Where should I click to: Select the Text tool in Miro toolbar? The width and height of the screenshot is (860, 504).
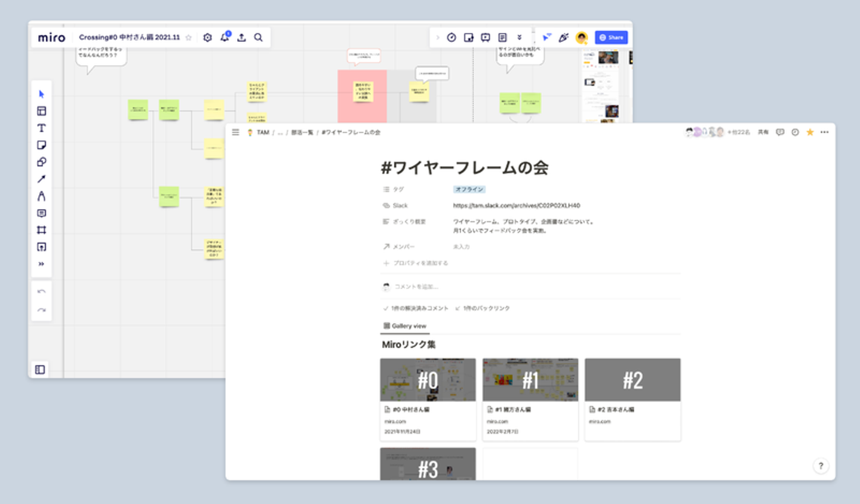(41, 128)
